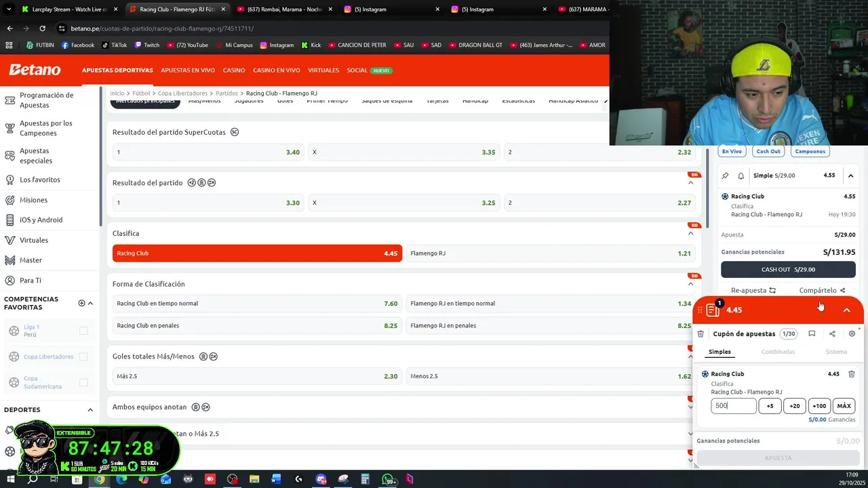Reload the browser page
The height and width of the screenshot is (488, 868).
(42, 28)
